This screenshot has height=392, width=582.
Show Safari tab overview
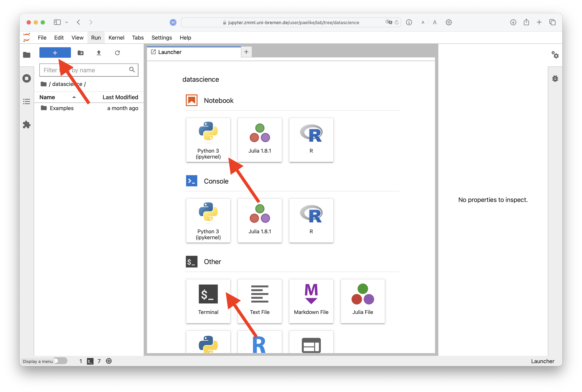pos(552,22)
